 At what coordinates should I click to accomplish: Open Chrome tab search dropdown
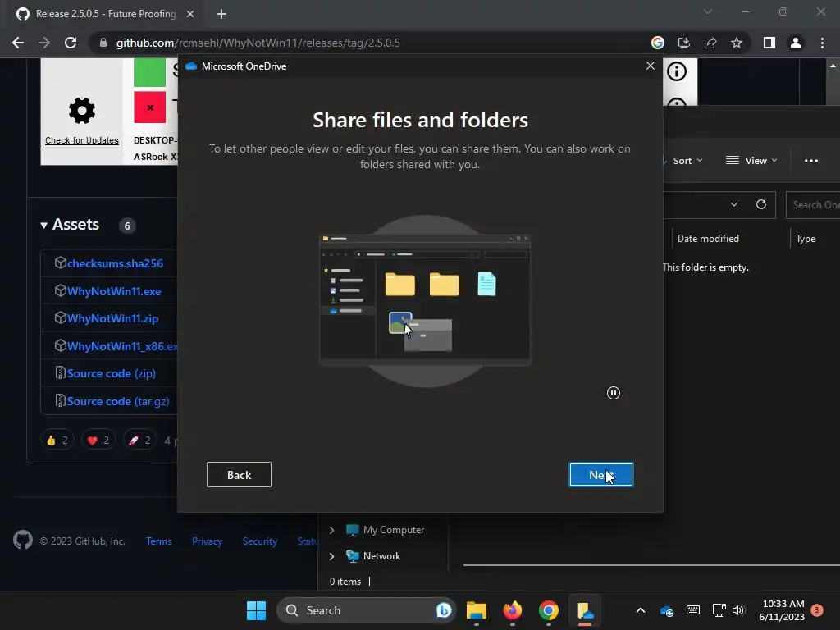tap(708, 11)
